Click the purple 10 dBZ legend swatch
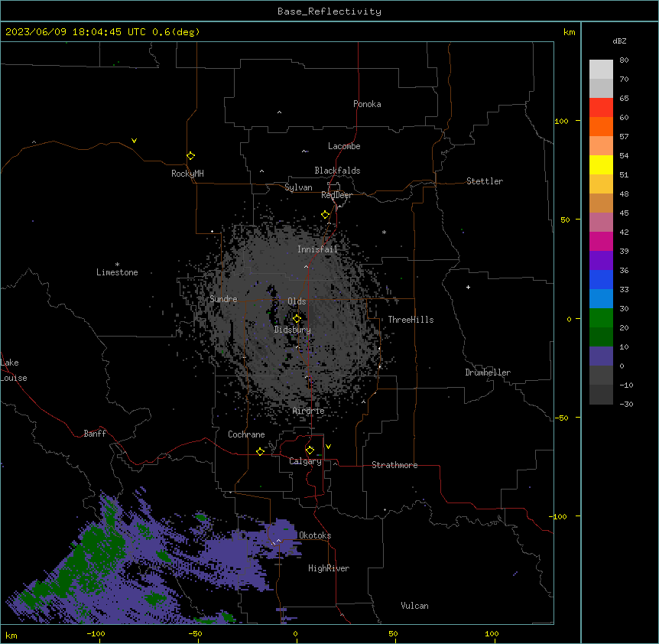 [x=601, y=356]
